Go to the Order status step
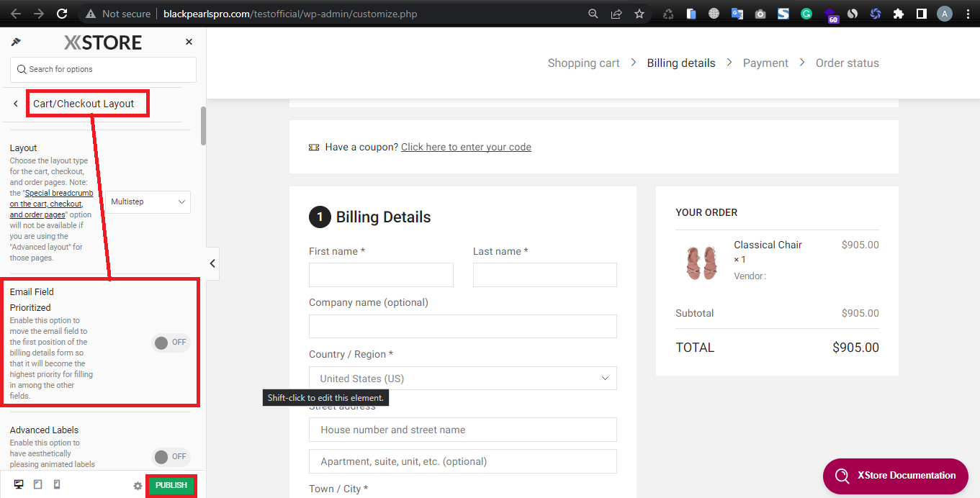 click(848, 63)
